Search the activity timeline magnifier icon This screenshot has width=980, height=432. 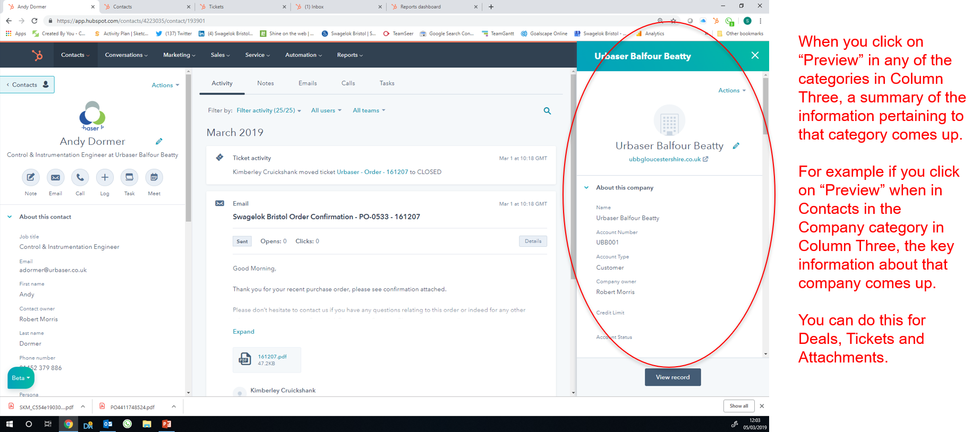tap(547, 111)
